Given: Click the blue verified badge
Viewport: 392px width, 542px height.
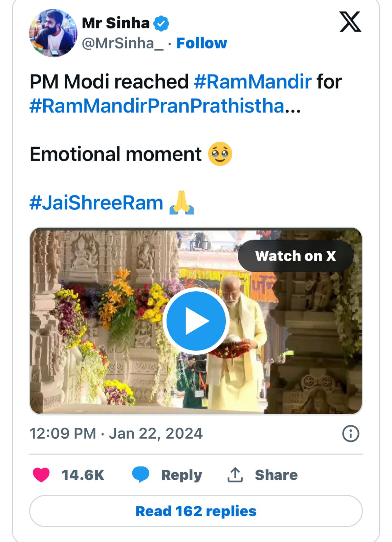Looking at the screenshot, I should (161, 23).
